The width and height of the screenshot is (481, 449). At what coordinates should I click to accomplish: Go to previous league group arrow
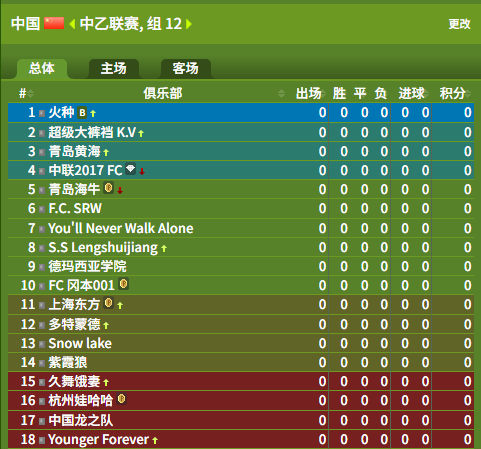tap(72, 24)
